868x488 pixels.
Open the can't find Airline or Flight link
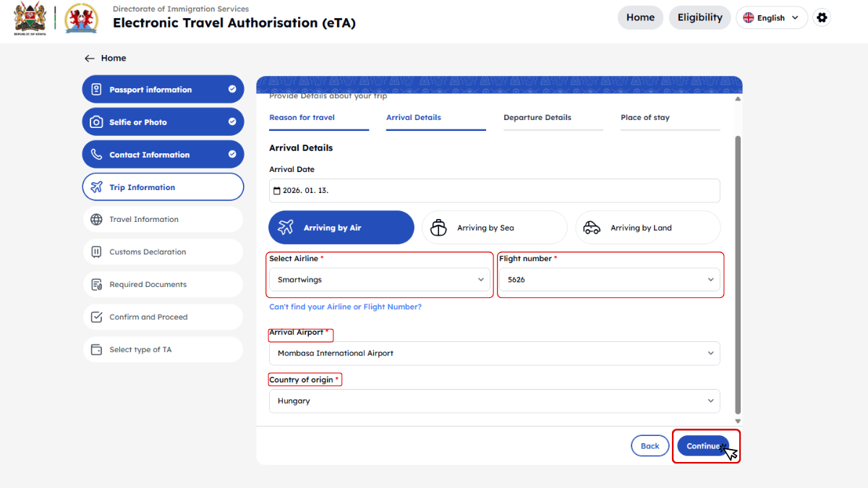(x=345, y=307)
